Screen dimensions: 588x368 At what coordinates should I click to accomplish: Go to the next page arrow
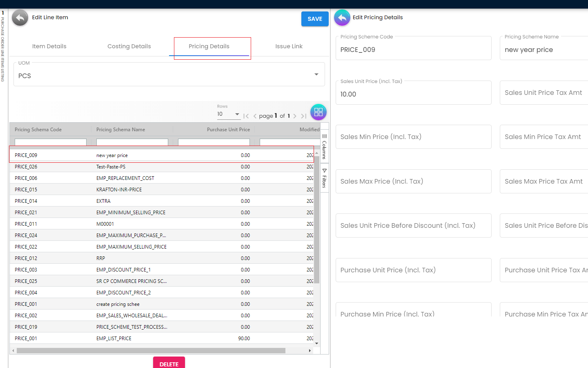tap(295, 116)
